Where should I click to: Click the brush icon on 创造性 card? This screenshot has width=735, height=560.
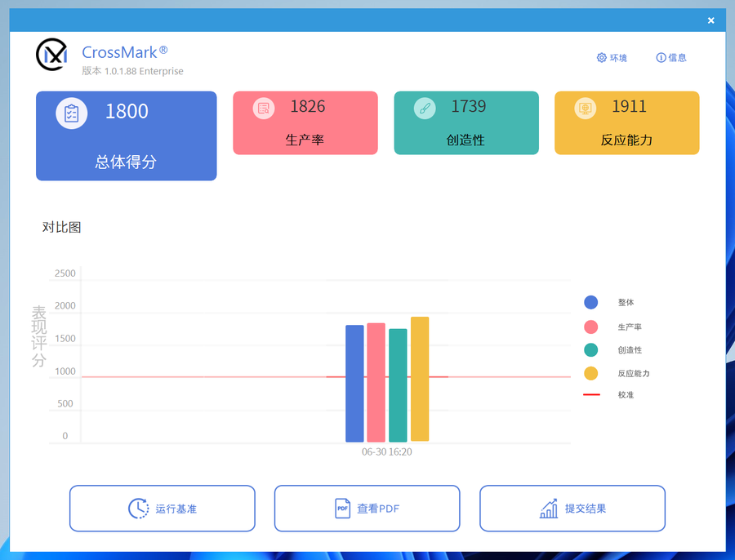[x=425, y=109]
